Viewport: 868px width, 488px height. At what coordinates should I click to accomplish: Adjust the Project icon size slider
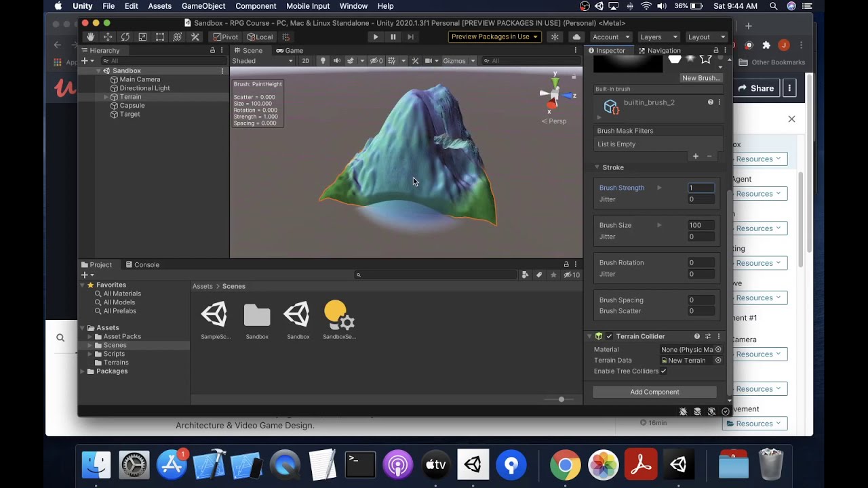coord(561,399)
